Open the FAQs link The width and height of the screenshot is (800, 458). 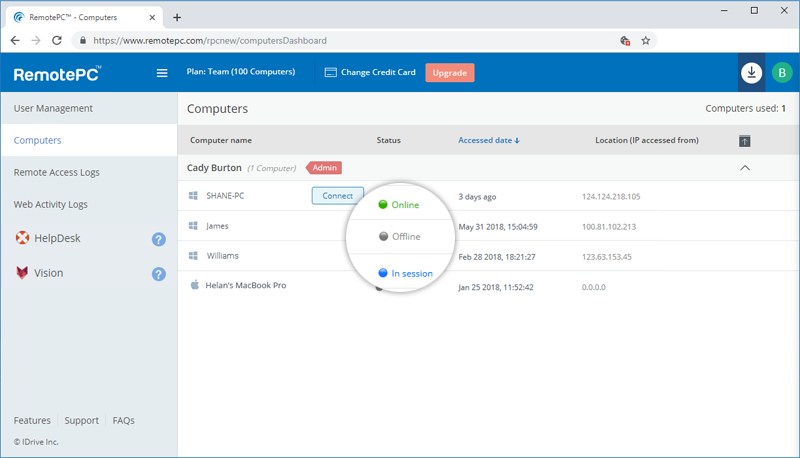coord(123,420)
